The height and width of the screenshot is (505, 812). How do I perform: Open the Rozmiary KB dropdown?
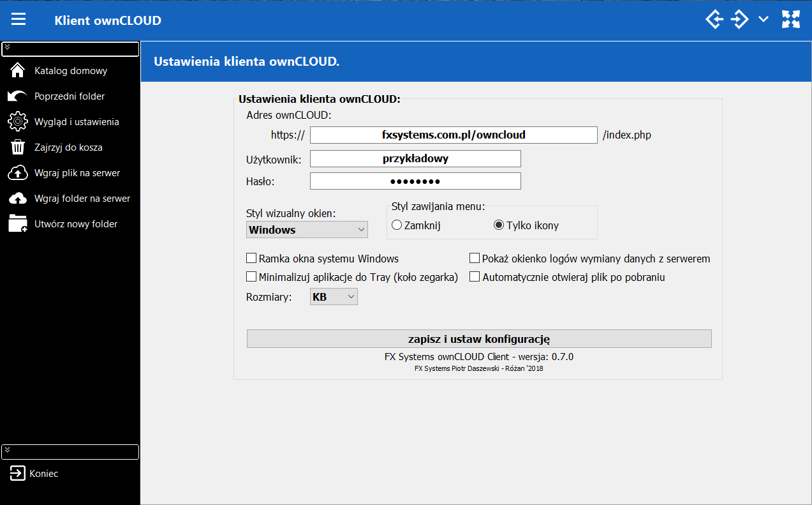[334, 296]
